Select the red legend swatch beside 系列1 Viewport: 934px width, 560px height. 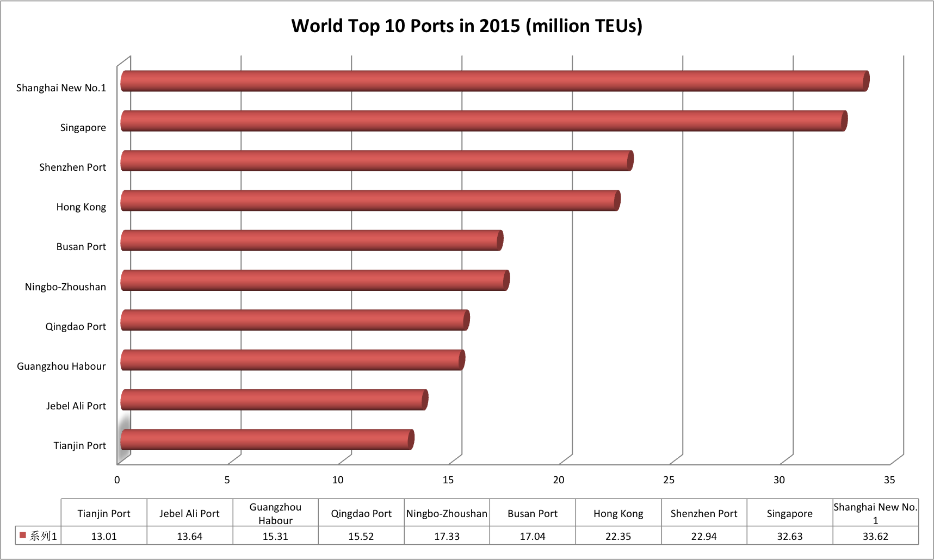coord(23,536)
